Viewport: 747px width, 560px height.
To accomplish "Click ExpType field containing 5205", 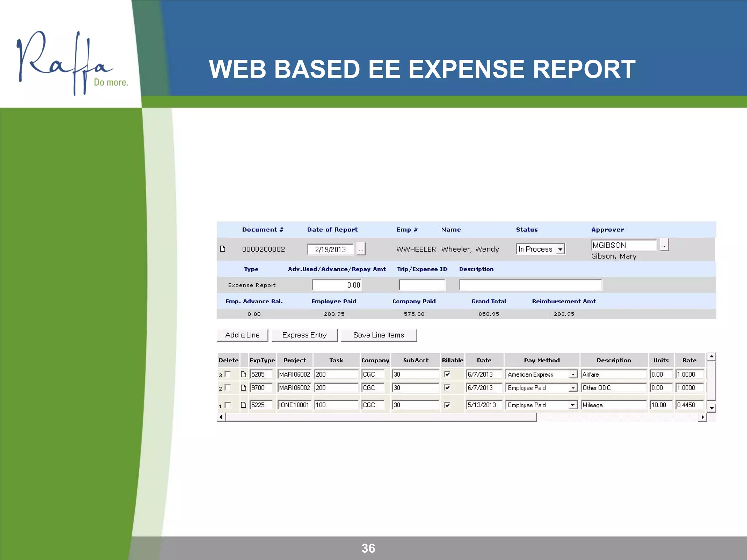I will tap(261, 374).
